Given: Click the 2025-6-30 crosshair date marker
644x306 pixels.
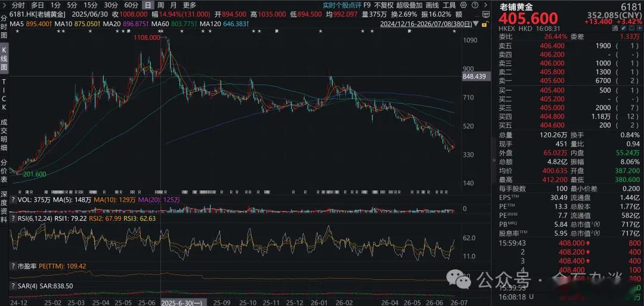Looking at the screenshot, I should pyautogui.click(x=184, y=302).
